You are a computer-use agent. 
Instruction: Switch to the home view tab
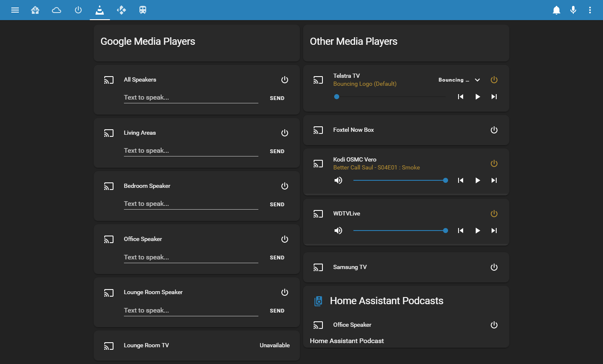click(x=35, y=10)
